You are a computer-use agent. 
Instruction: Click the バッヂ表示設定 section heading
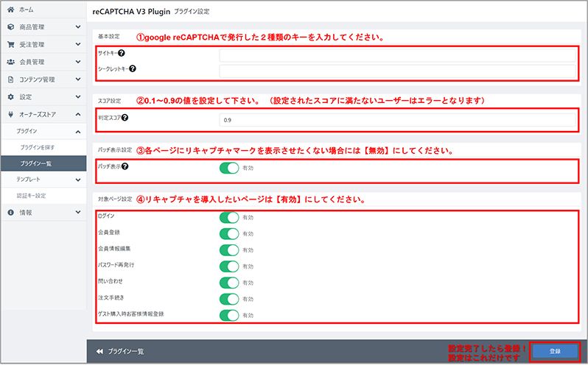pos(115,150)
